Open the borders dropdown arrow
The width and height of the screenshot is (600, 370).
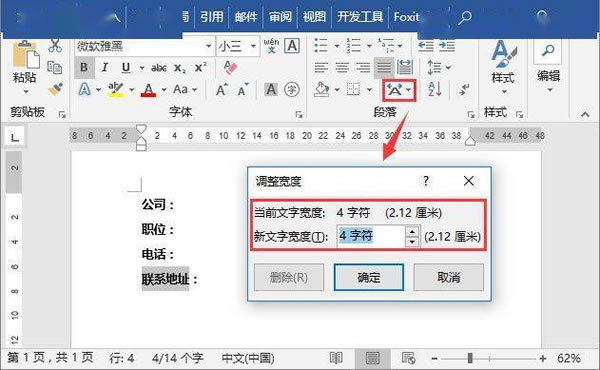pyautogui.click(x=369, y=90)
